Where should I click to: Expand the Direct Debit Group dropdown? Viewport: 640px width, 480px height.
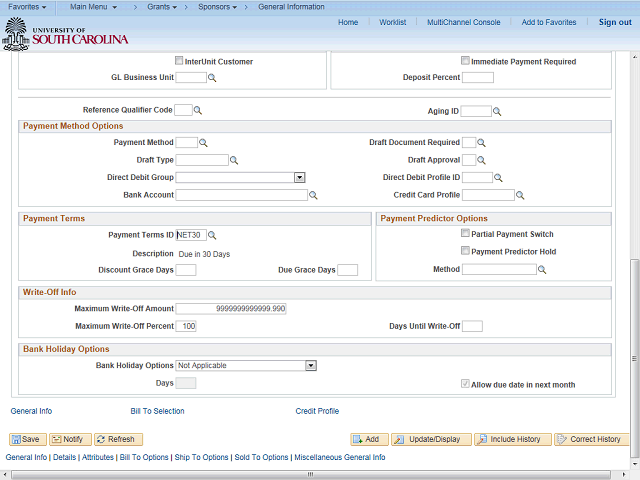(299, 178)
